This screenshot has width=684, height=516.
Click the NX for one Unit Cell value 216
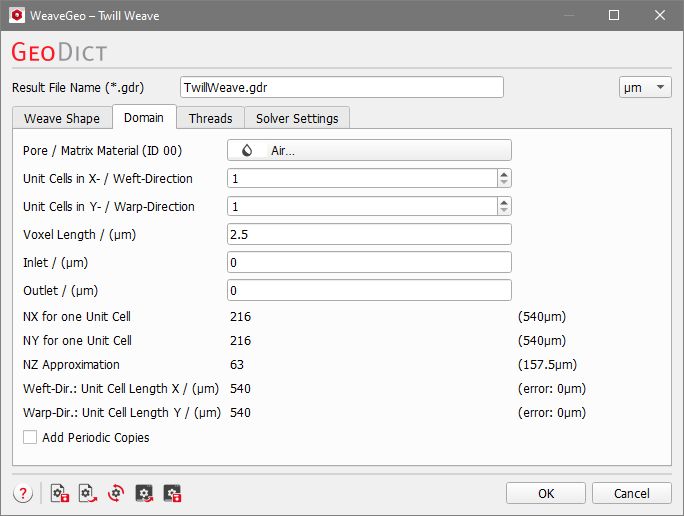tap(240, 317)
